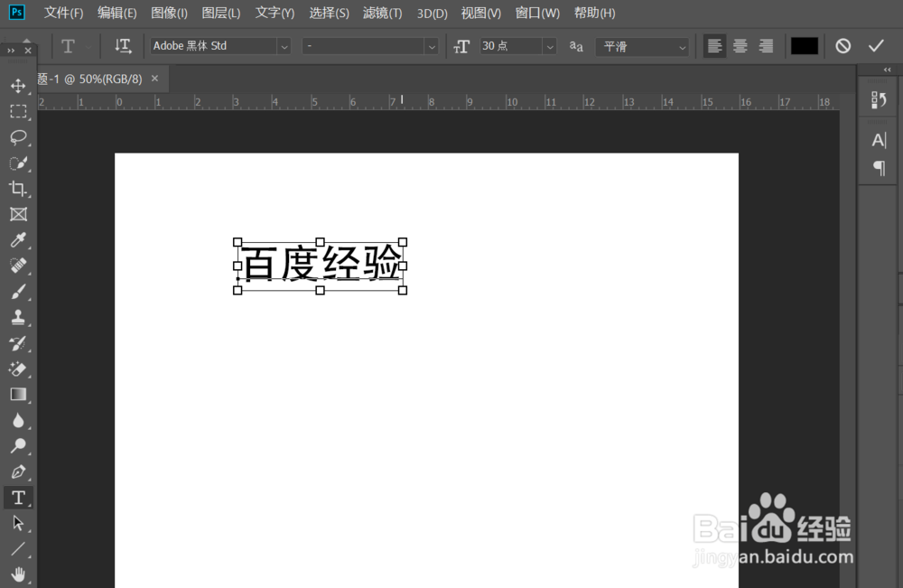Open the 选择(S) menu

pos(329,13)
